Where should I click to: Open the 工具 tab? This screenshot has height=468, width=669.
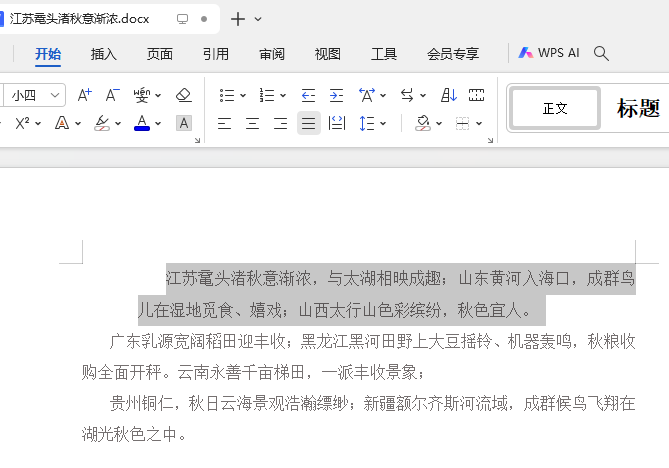[384, 54]
